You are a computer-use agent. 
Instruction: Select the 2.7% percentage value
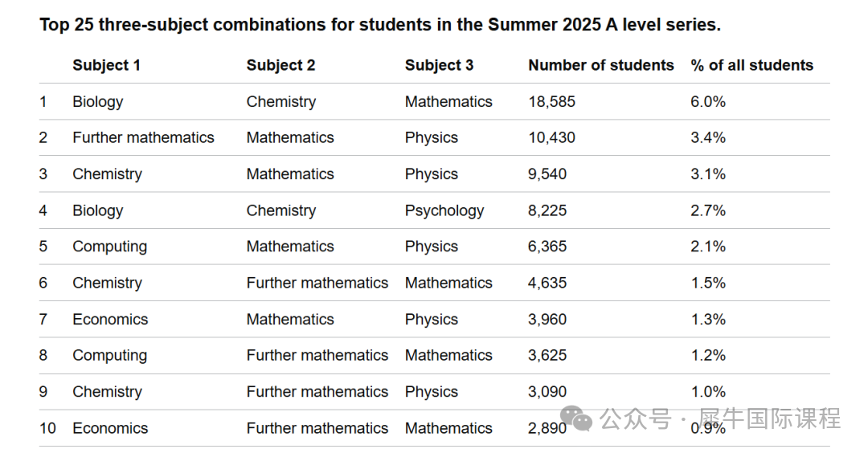tap(708, 211)
